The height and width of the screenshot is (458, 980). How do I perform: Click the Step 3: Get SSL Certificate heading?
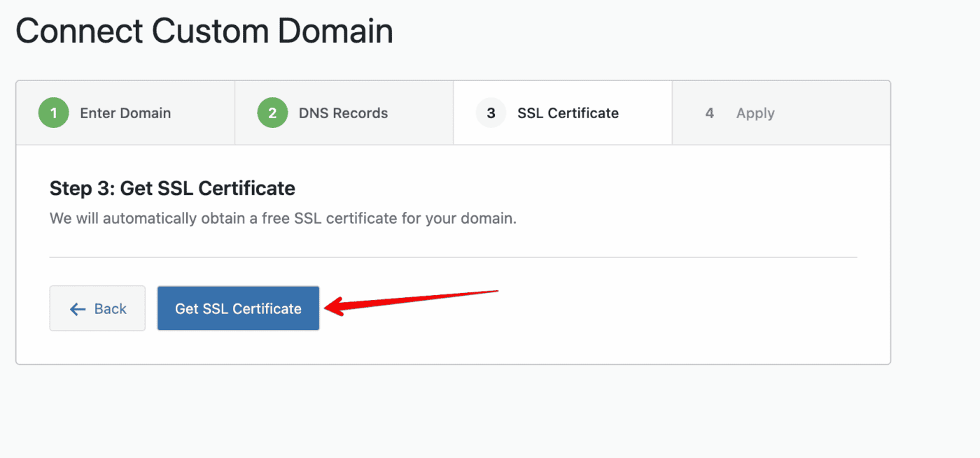point(172,188)
